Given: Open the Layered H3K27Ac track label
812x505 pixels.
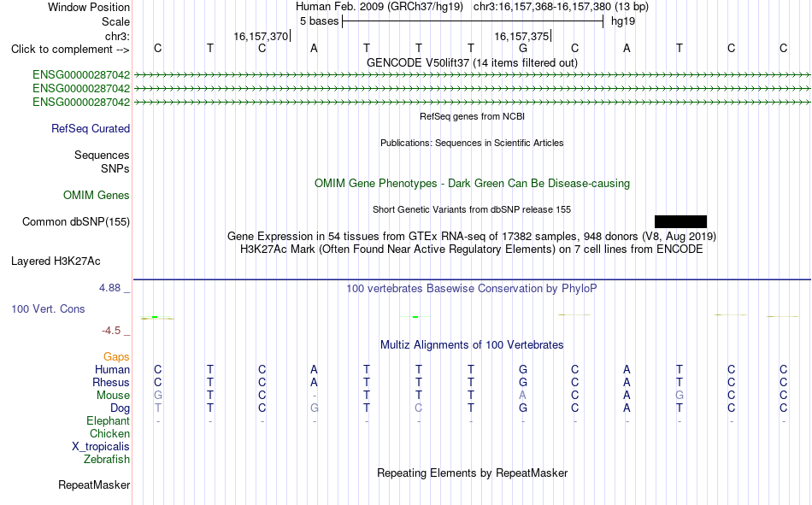Looking at the screenshot, I should [x=56, y=261].
